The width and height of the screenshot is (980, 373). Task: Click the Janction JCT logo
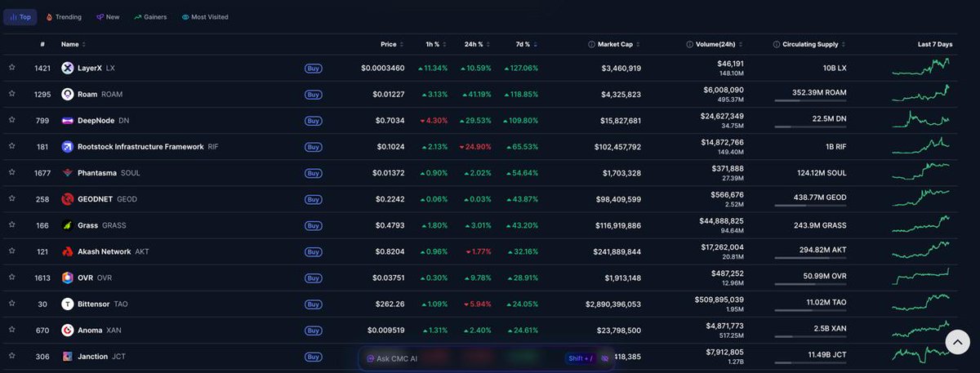(x=68, y=356)
